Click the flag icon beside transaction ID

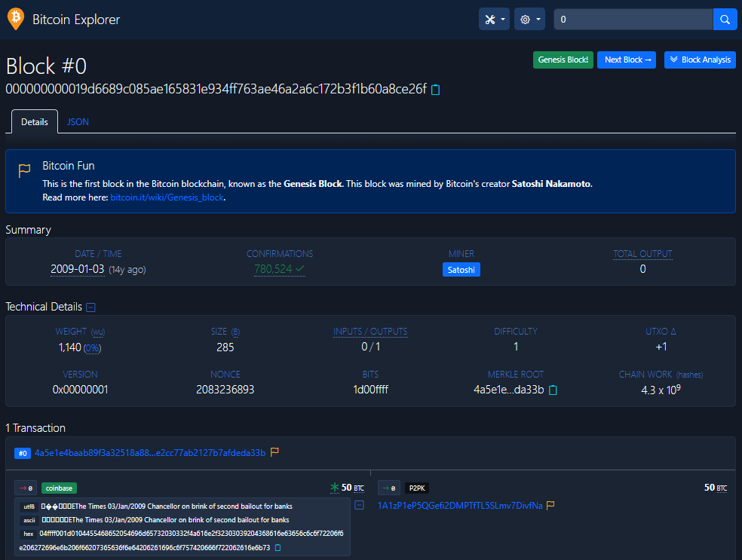(274, 452)
